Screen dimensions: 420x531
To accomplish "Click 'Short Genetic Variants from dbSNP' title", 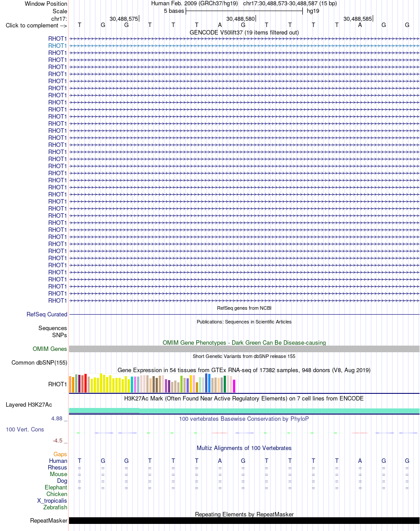I will [x=244, y=356].
